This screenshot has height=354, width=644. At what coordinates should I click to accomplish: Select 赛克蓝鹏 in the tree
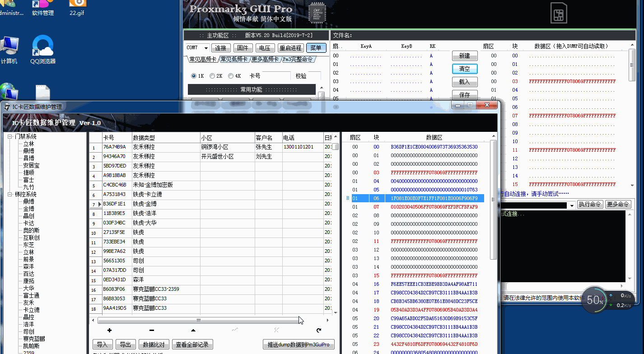tap(34, 339)
